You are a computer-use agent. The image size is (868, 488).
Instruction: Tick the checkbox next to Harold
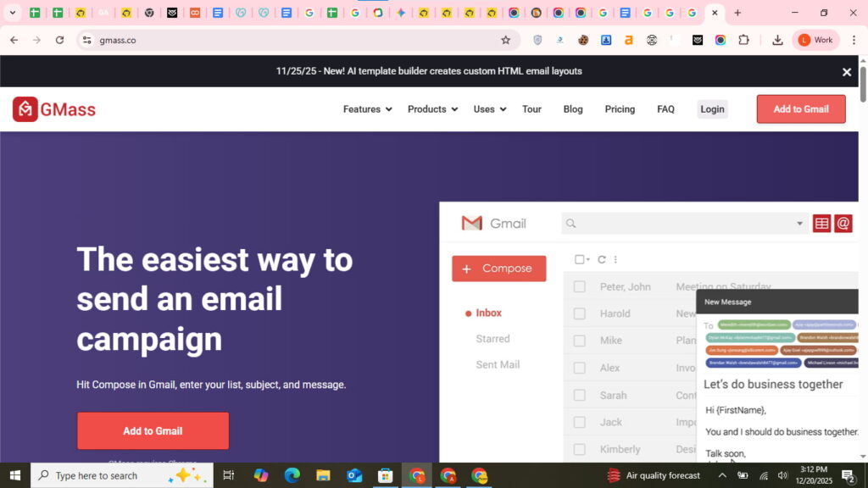click(x=580, y=313)
